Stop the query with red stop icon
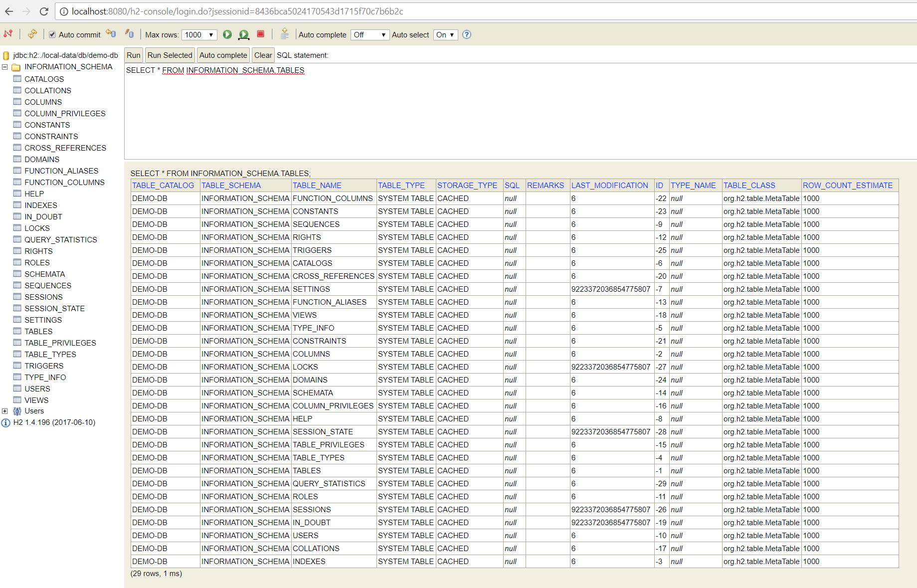Viewport: 917px width, 588px height. tap(260, 34)
